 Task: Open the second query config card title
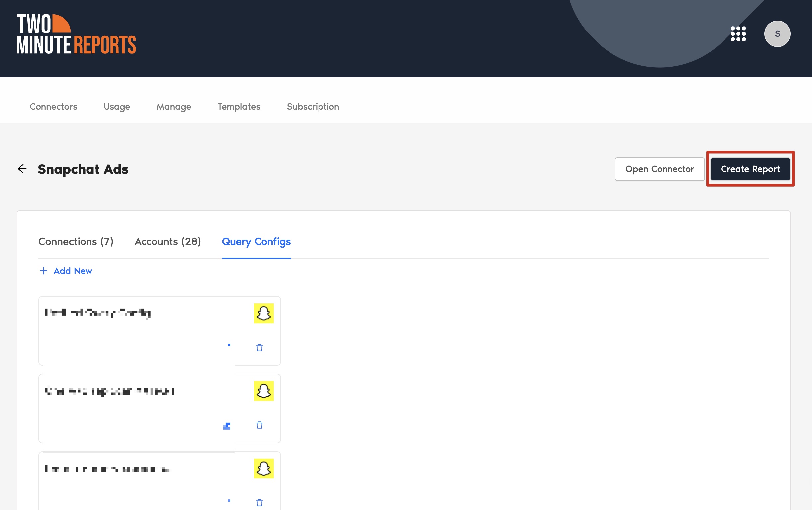pos(110,391)
